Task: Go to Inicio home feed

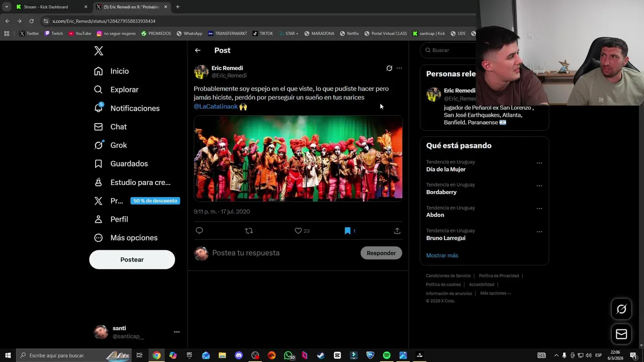Action: [112, 71]
